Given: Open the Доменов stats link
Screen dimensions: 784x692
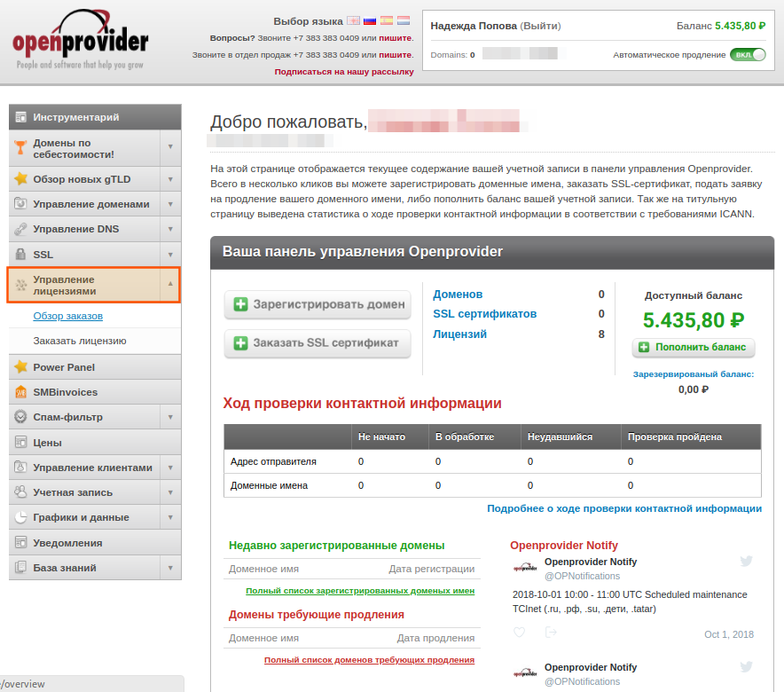Looking at the screenshot, I should 458,295.
